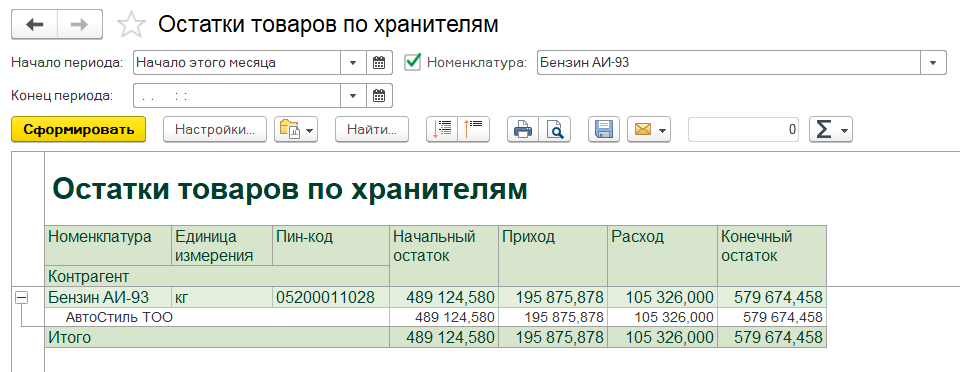Go forward with the right arrow
The image size is (960, 372).
click(x=80, y=24)
